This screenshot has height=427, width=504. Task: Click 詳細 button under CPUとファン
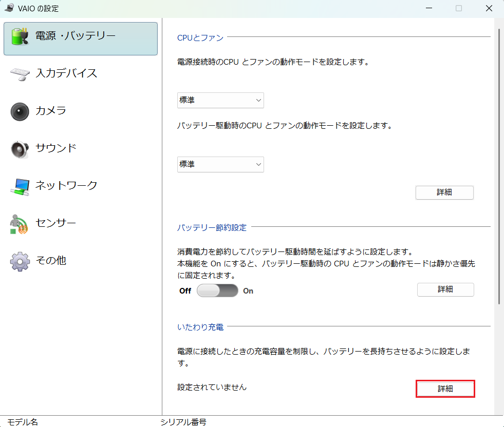444,192
